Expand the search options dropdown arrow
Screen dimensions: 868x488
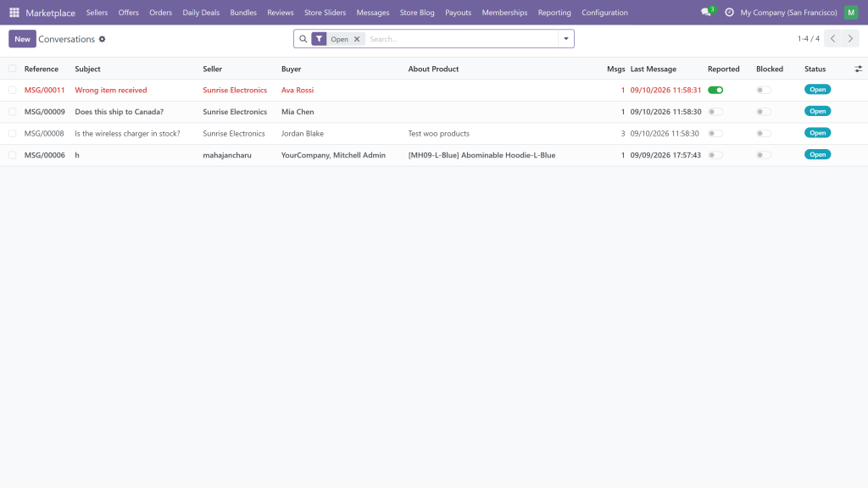point(565,39)
